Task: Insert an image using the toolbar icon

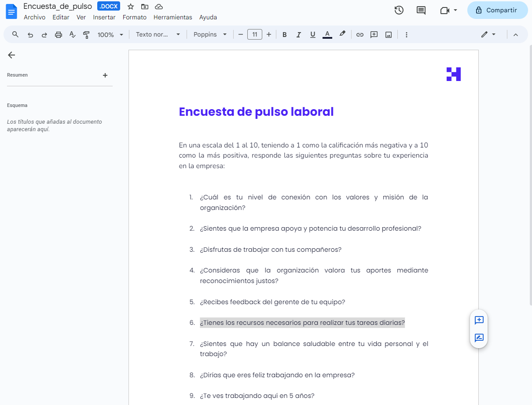Action: pos(388,34)
